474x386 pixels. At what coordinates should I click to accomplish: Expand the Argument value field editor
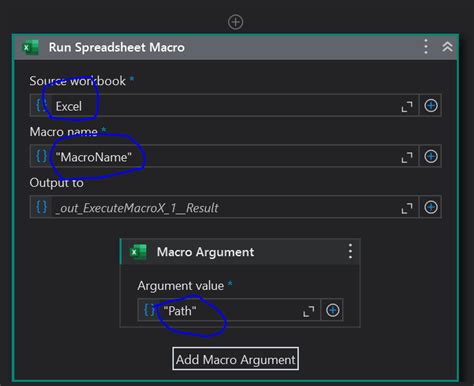point(309,311)
